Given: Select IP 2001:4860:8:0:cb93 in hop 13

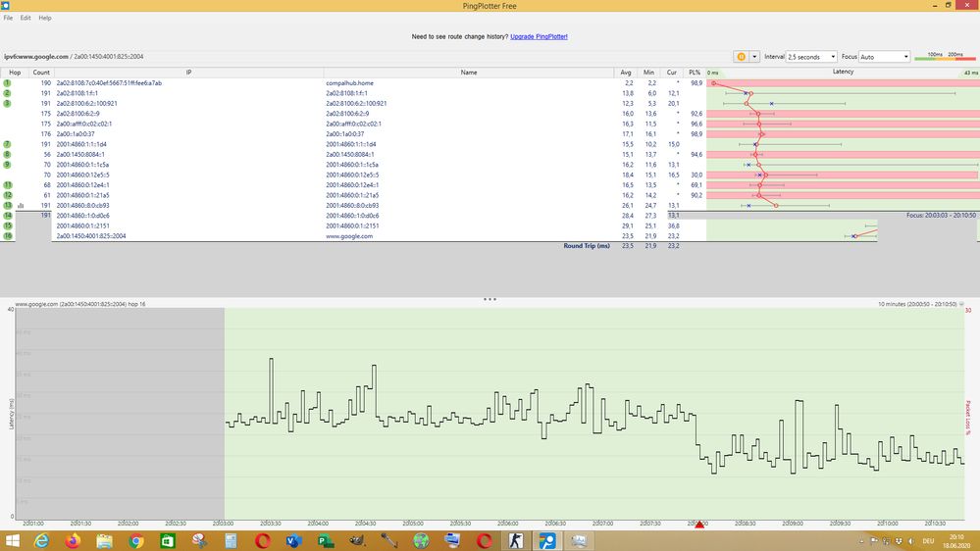Looking at the screenshot, I should (82, 206).
